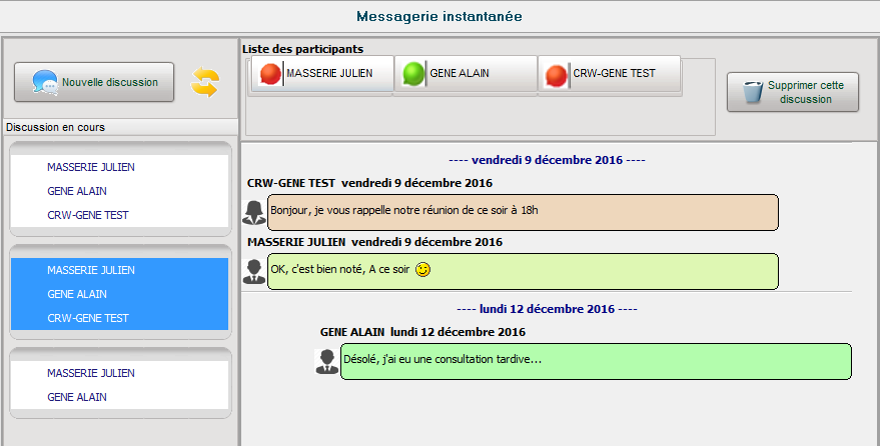Open first discussion via its MASSERIE JULIEN entry
Viewport: 880px width, 446px height.
(x=91, y=167)
